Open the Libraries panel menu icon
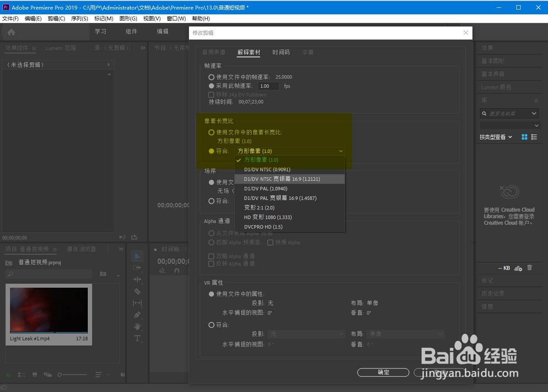 coord(536,100)
